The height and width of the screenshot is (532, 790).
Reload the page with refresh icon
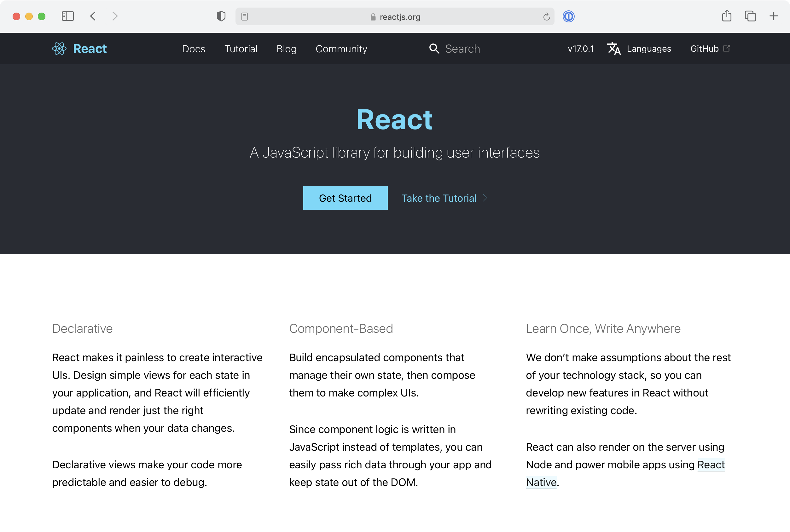(x=546, y=17)
